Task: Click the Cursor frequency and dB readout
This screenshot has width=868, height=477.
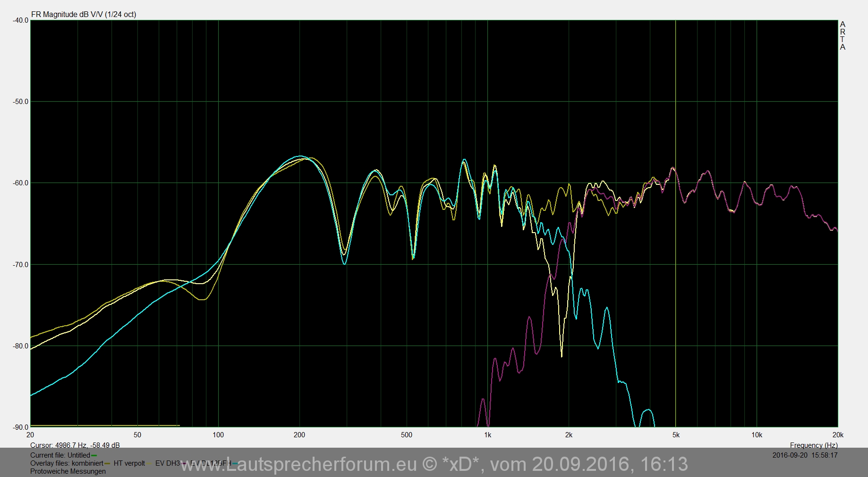Action: coord(75,445)
